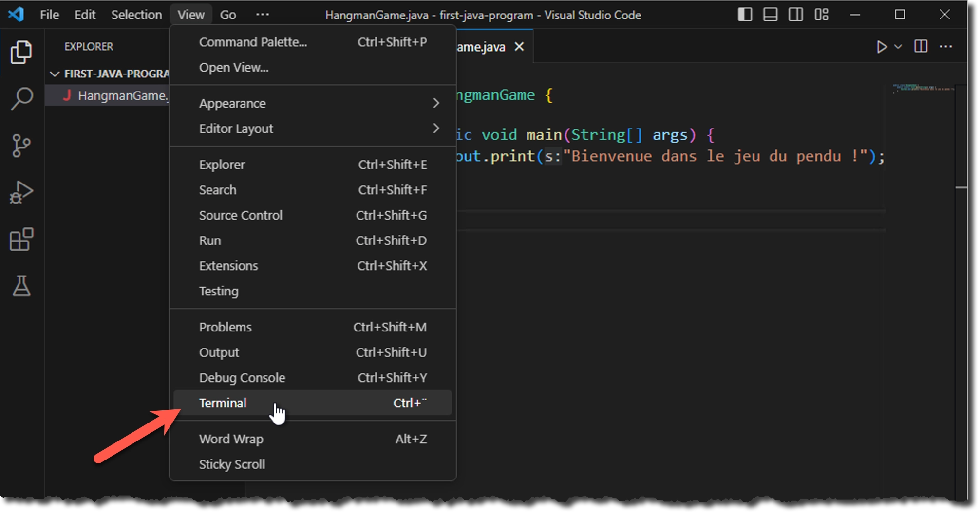Screen dimensions: 980x515
Task: Open Source Control activity bar icon
Action: (21, 146)
